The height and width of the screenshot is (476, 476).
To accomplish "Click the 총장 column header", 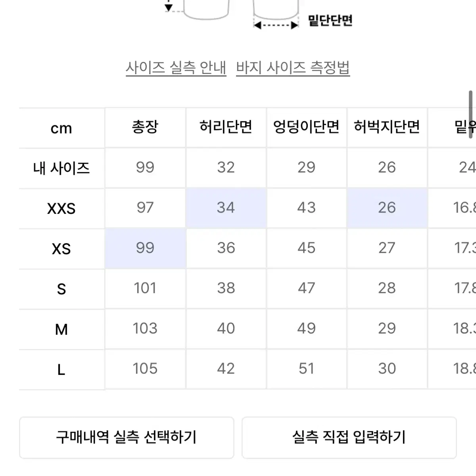I will tap(145, 128).
